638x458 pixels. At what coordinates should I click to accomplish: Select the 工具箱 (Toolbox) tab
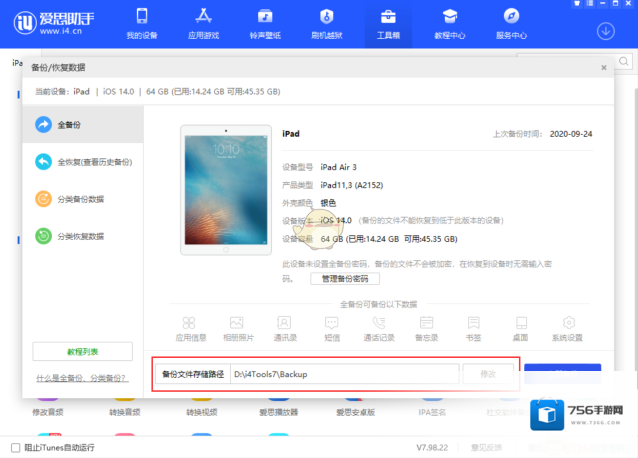point(388,22)
